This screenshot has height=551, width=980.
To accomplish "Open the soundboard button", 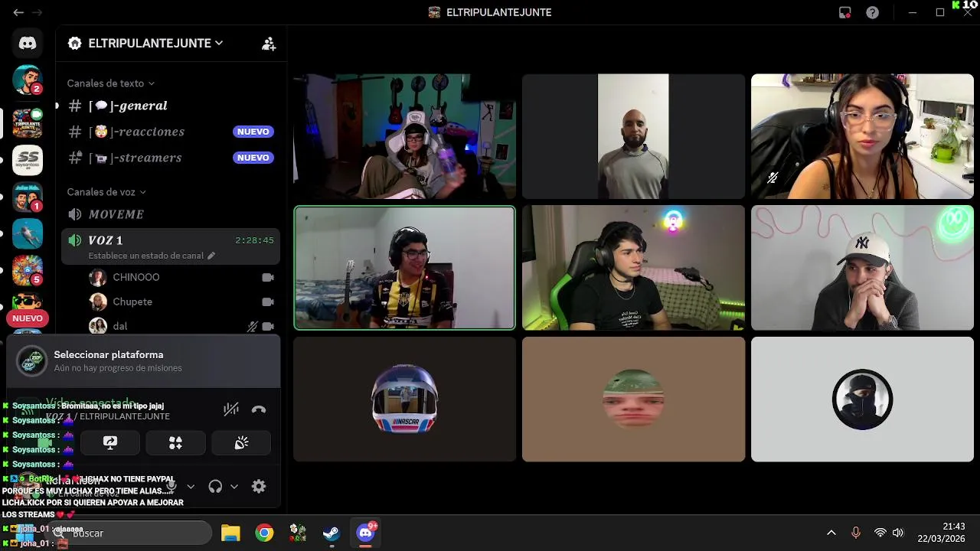I will tap(241, 442).
